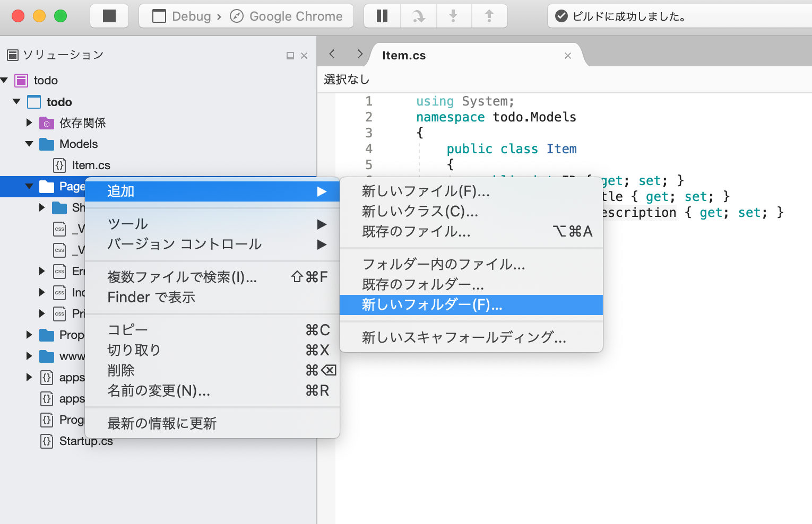This screenshot has height=524, width=812.
Task: Click the purple 依存関係 folder icon
Action: pos(47,123)
